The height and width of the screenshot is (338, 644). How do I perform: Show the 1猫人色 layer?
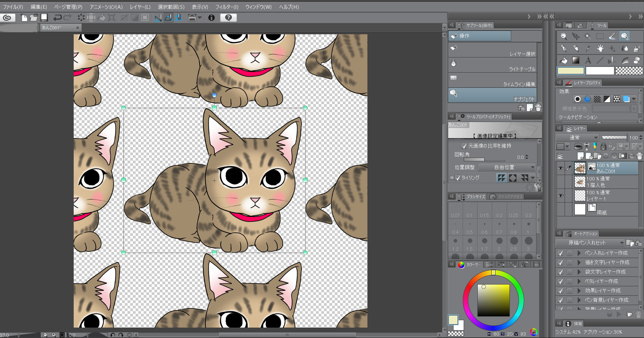coord(561,182)
